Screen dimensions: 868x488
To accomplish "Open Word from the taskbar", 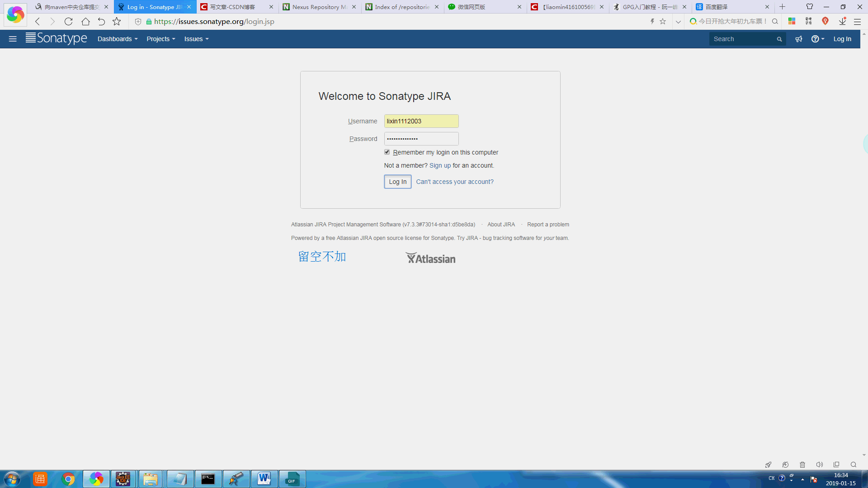I will click(264, 479).
